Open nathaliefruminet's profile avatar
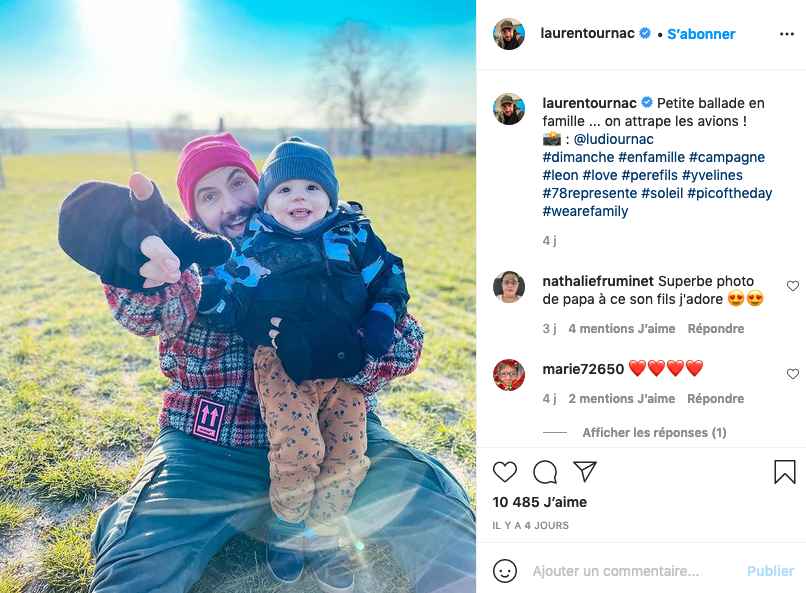806x593 pixels. pyautogui.click(x=509, y=287)
